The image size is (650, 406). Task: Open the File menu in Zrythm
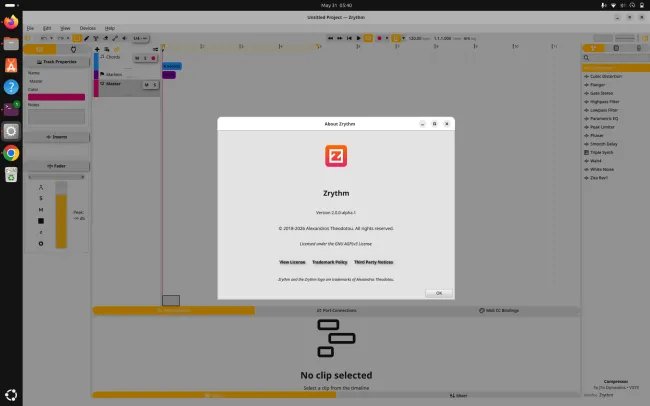click(30, 28)
